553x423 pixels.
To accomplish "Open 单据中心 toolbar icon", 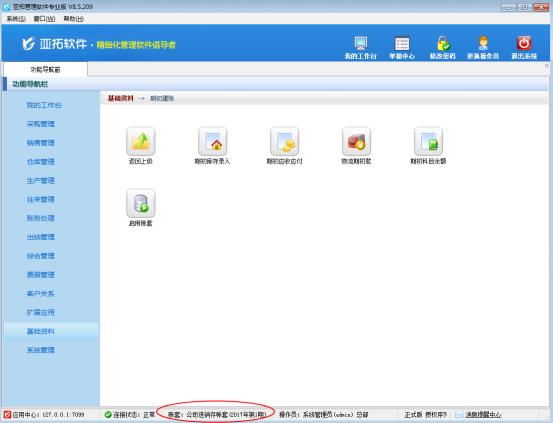I will [x=402, y=48].
